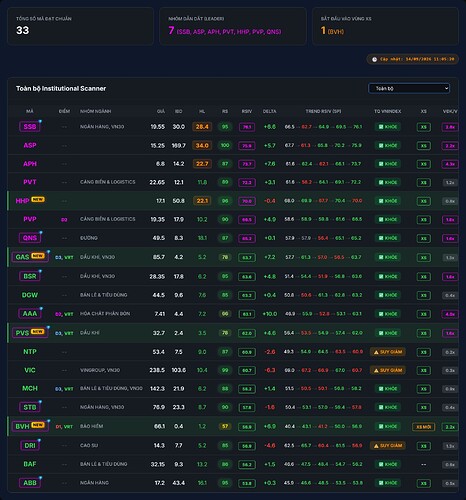Click the XS badge in SSB row
466x500 pixels.
click(424, 127)
